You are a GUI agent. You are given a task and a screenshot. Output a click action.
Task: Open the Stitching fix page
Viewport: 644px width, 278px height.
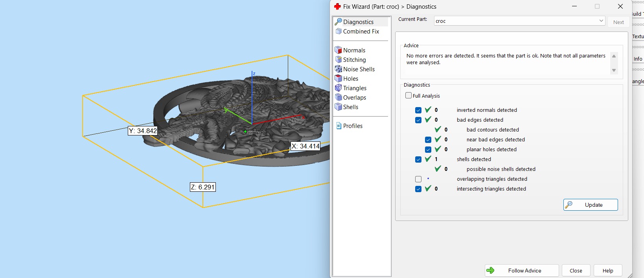pyautogui.click(x=354, y=59)
